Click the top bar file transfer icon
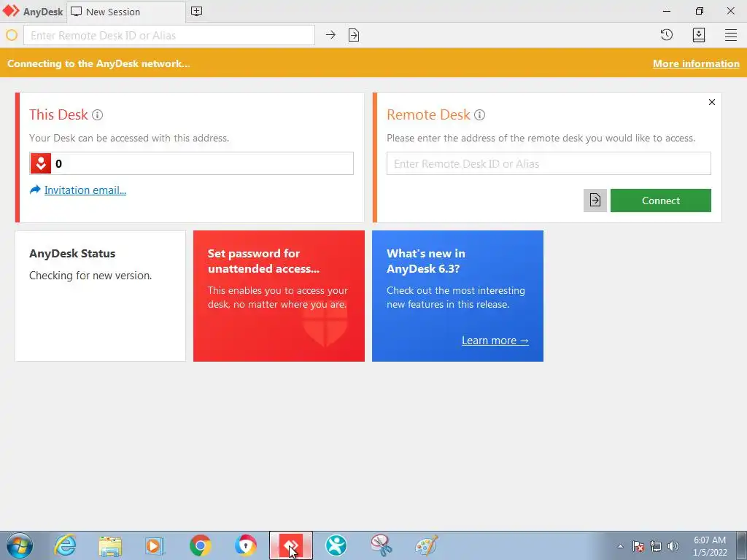 [x=354, y=35]
